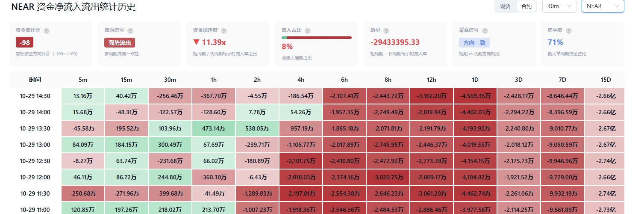Viewport: 644px width, 214px height.
Task: Click cell -2,101.75万 in 4h column
Action: (301, 161)
